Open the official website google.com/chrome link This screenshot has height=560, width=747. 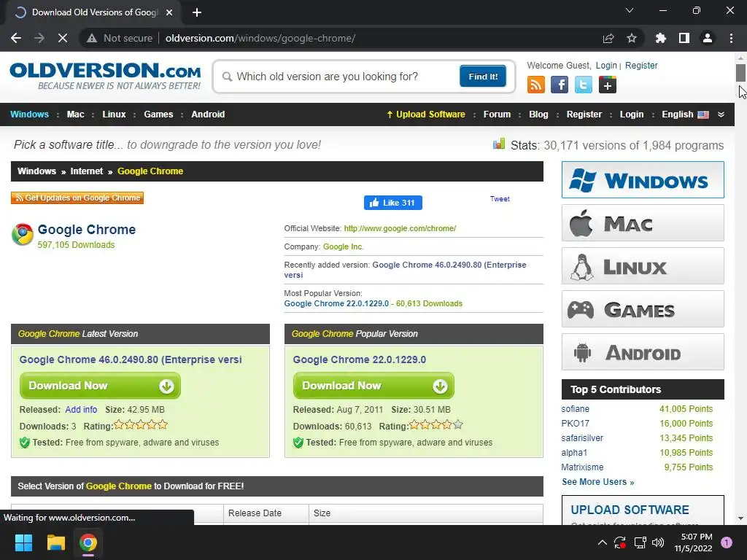point(400,228)
